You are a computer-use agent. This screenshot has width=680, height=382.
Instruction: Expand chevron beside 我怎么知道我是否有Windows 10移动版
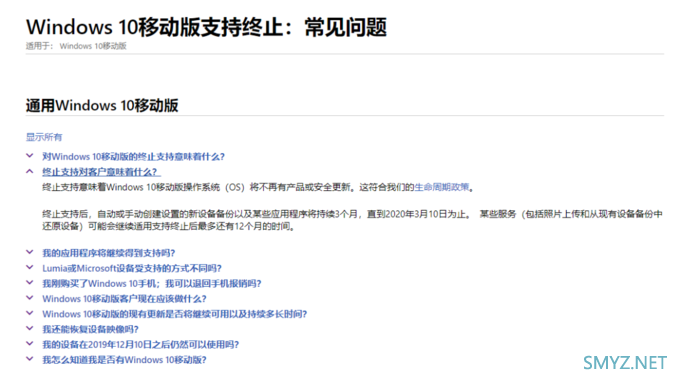click(x=29, y=359)
